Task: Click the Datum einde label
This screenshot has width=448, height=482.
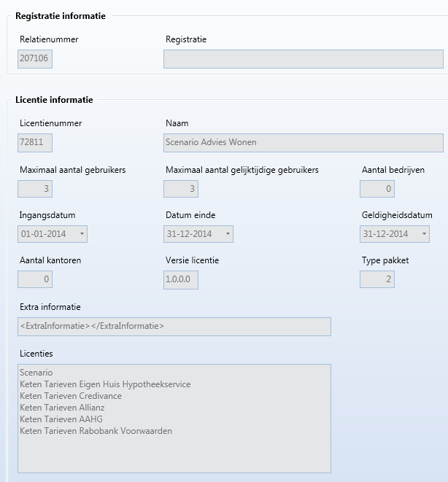Action: coord(190,215)
